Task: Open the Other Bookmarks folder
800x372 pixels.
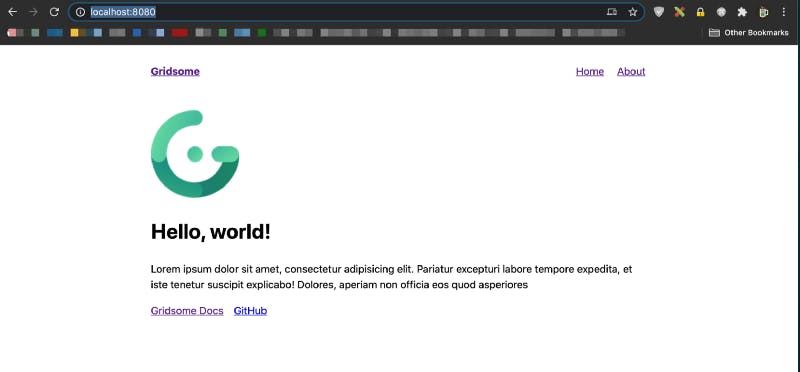Action: click(x=748, y=33)
